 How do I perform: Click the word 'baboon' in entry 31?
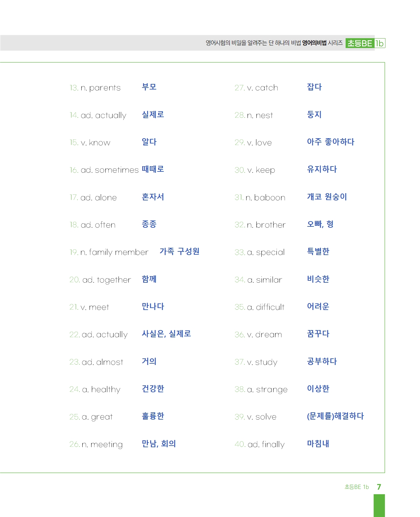point(270,197)
